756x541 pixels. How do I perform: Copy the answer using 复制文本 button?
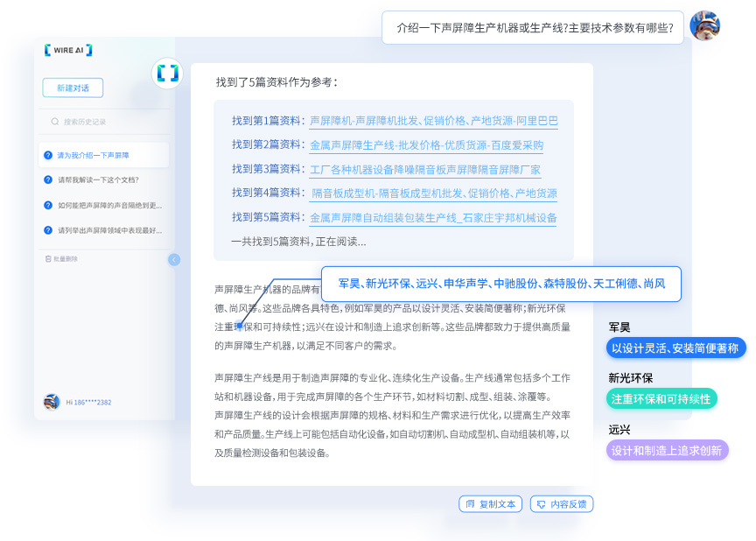point(491,504)
